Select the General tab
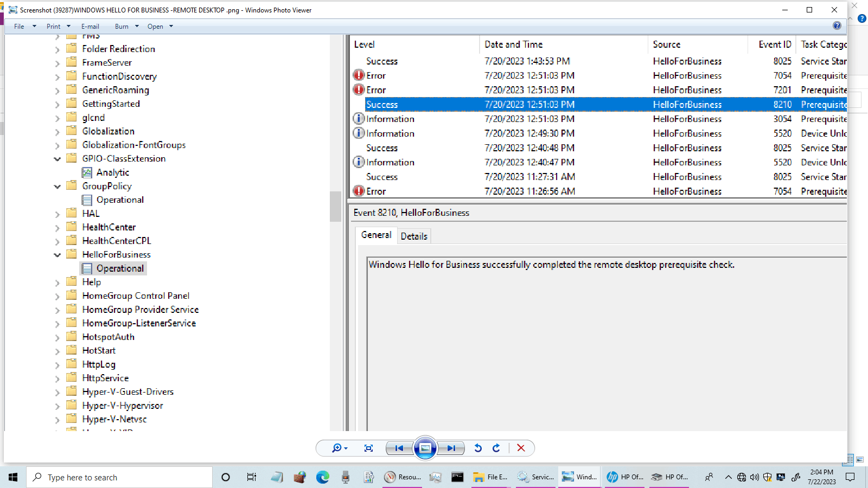The height and width of the screenshot is (488, 868). coord(376,235)
